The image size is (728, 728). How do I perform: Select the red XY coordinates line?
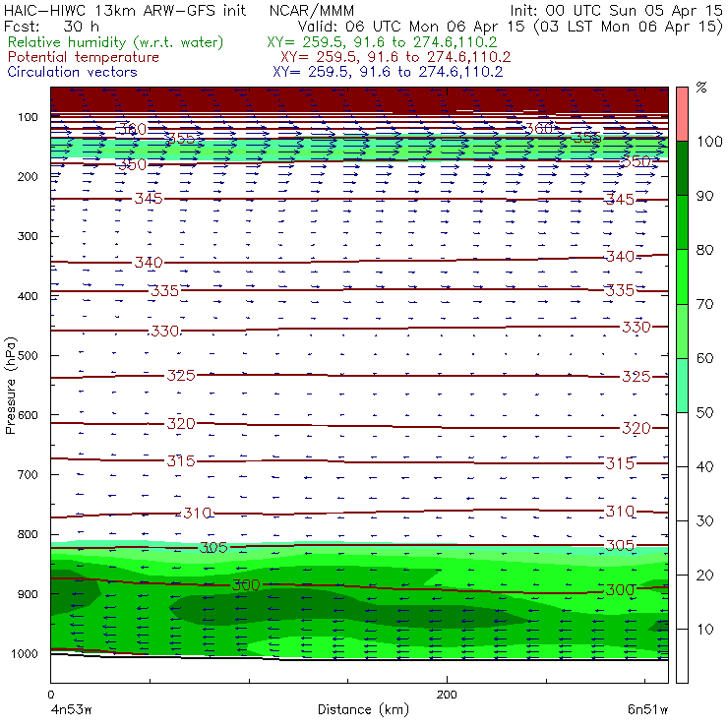coord(395,57)
